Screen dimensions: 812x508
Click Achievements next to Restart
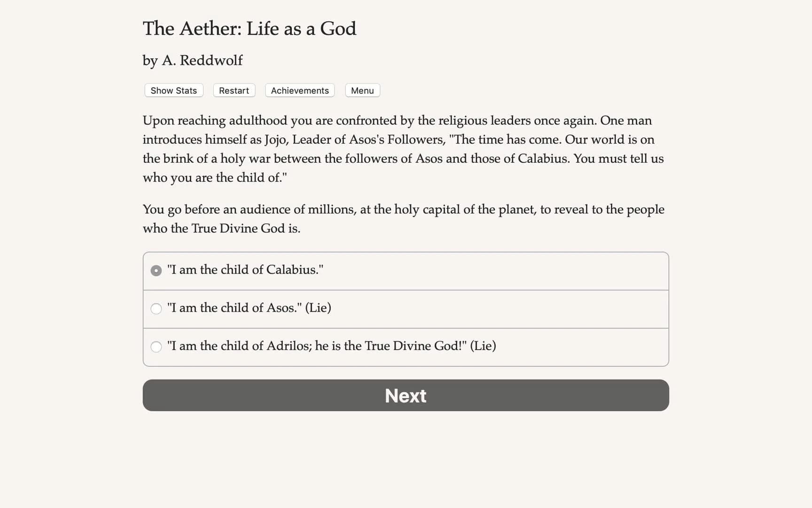pyautogui.click(x=299, y=90)
